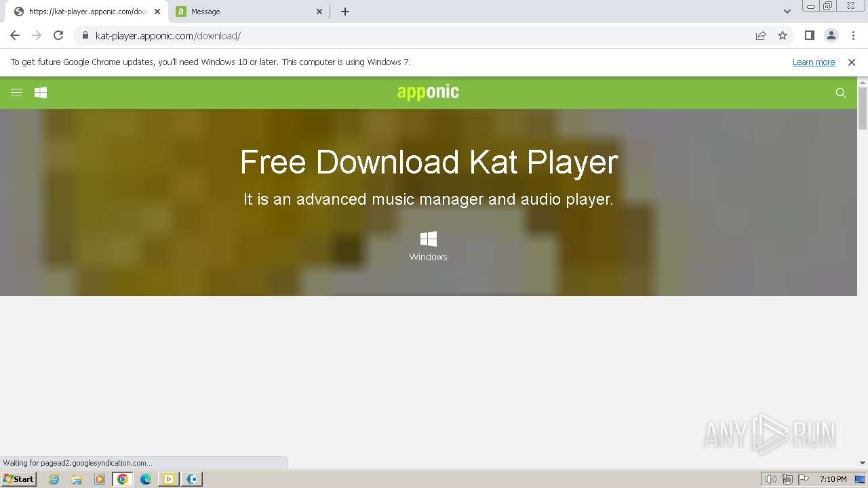Click the Learn more link
Viewport: 868px width, 488px height.
[814, 62]
